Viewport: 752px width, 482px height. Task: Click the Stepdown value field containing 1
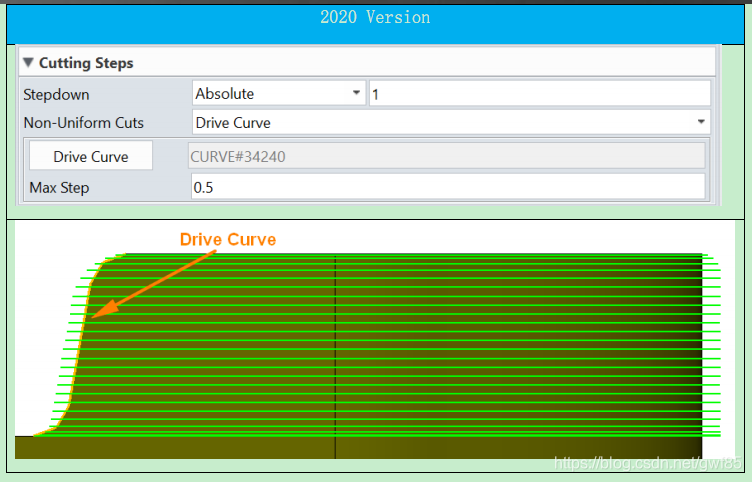[539, 94]
